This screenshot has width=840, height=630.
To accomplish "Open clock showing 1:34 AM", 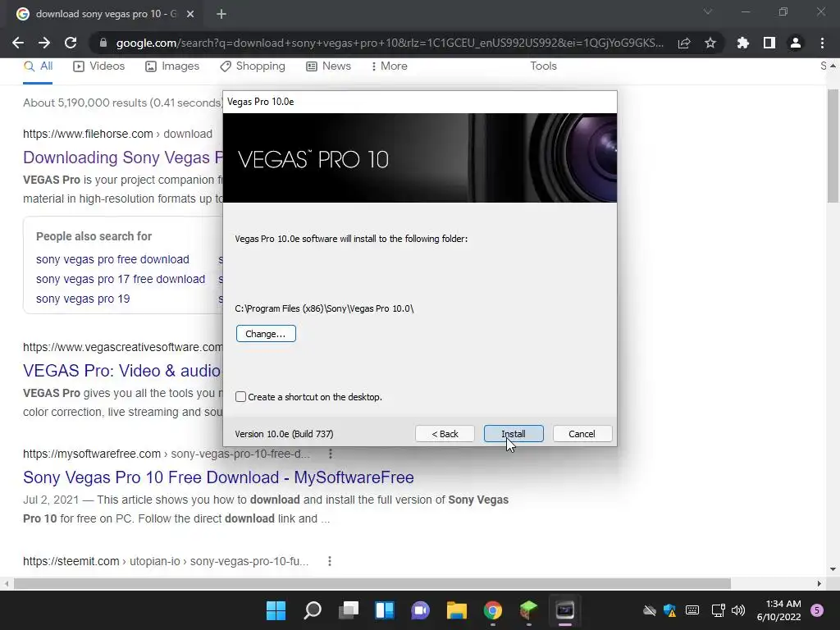I will pos(778,610).
